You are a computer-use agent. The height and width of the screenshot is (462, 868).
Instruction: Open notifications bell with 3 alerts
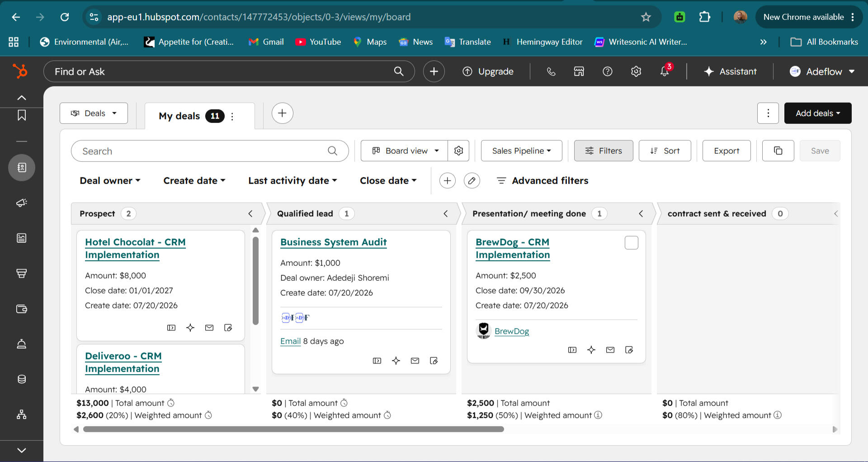click(665, 71)
